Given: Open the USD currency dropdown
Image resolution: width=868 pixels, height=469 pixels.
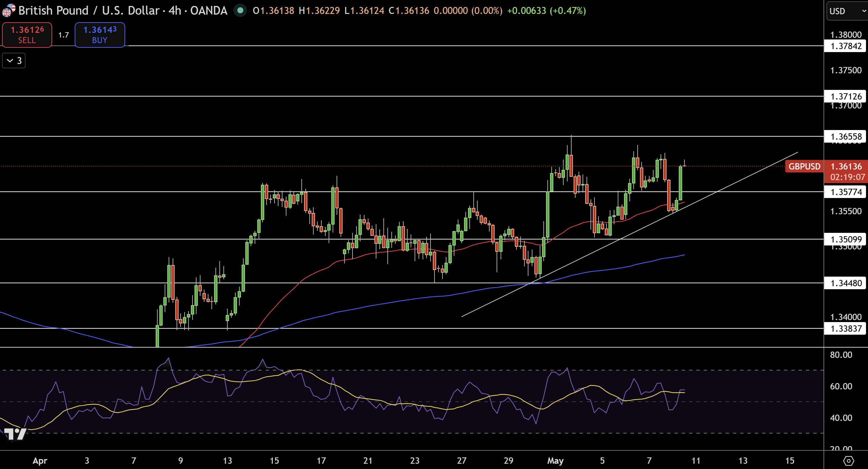Looking at the screenshot, I should pyautogui.click(x=847, y=11).
